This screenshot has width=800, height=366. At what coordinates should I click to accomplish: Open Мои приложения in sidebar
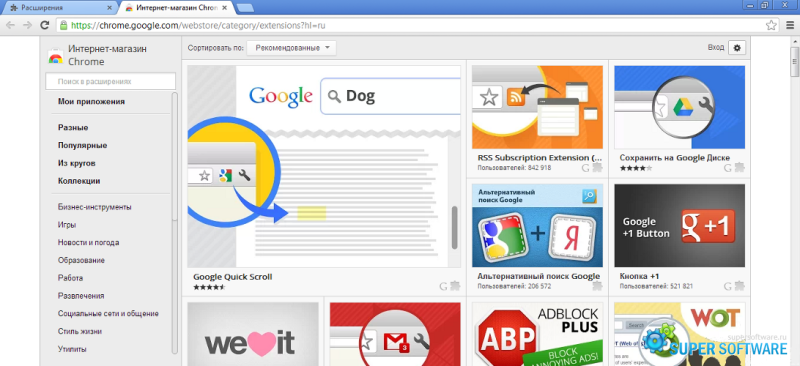91,102
